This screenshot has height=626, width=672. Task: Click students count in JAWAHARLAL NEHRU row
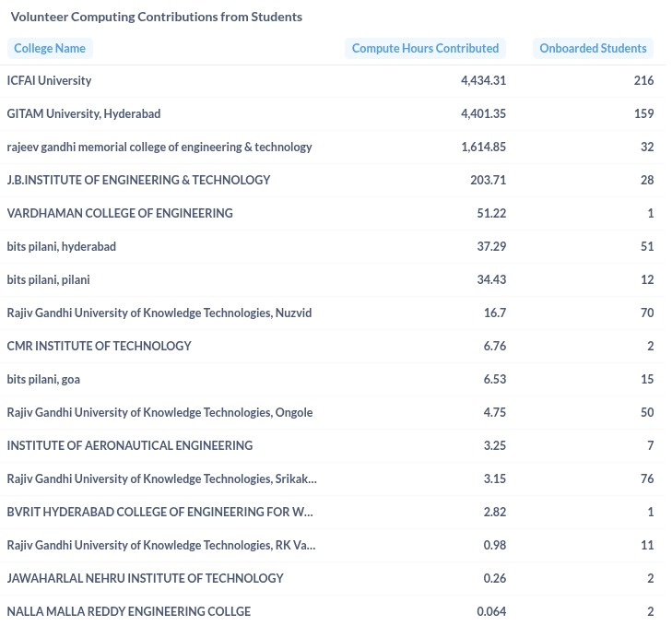coord(651,578)
